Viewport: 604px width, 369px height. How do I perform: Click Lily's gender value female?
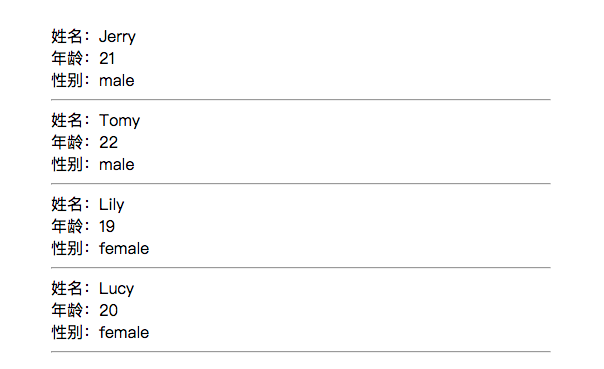tap(124, 249)
